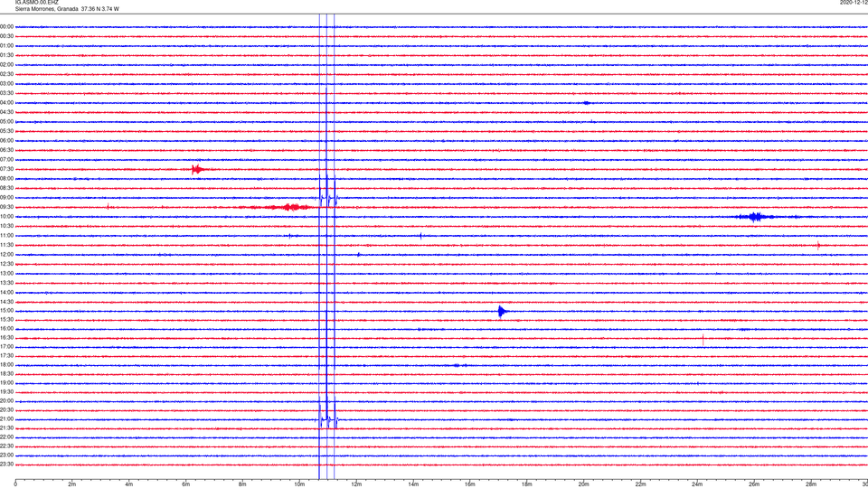This screenshot has height=488, width=868.
Task: Click the 20m tick on the minute axis
Action: point(583,484)
